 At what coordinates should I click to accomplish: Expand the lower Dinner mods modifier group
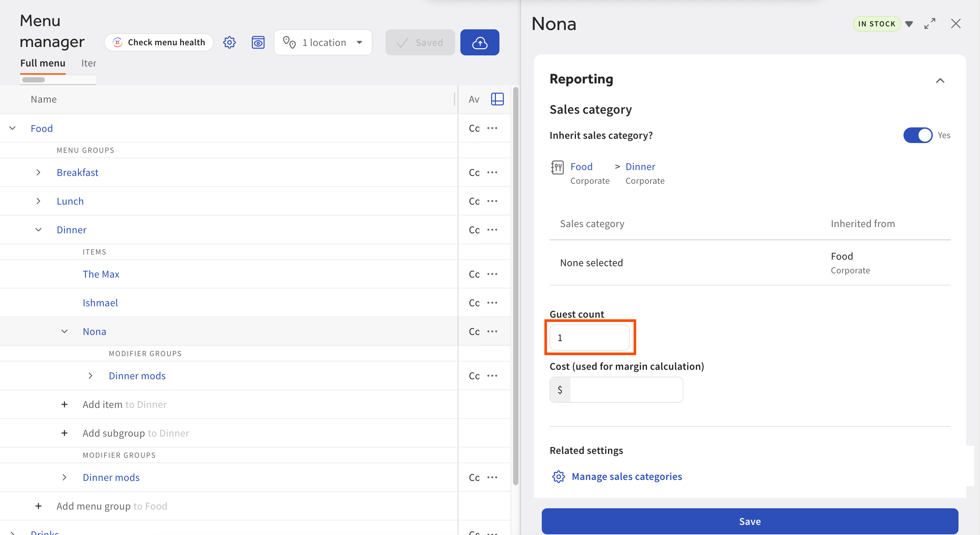coord(64,478)
